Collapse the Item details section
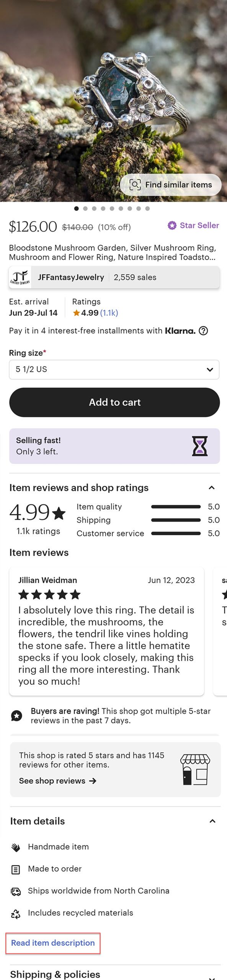Image resolution: width=227 pixels, height=980 pixels. 212,821
